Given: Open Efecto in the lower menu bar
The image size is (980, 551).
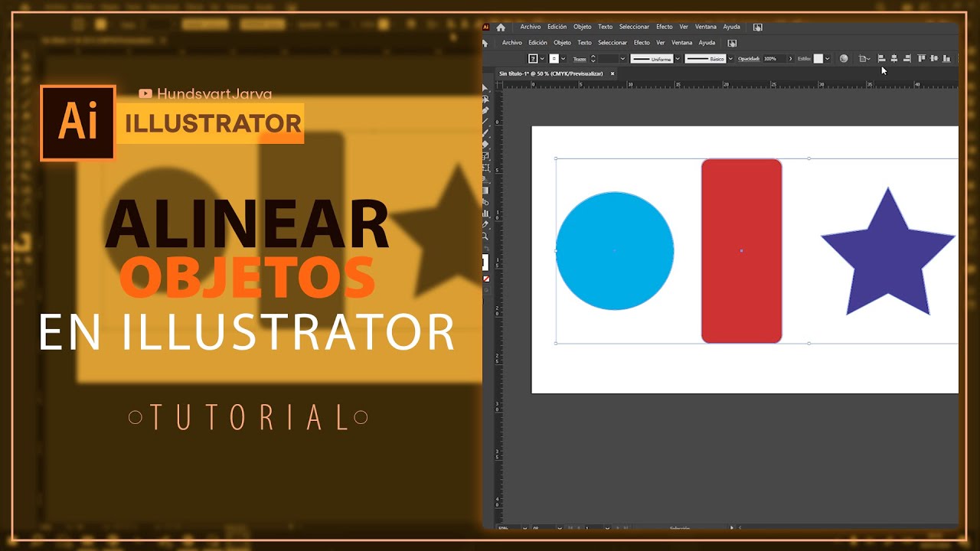Looking at the screenshot, I should (642, 43).
